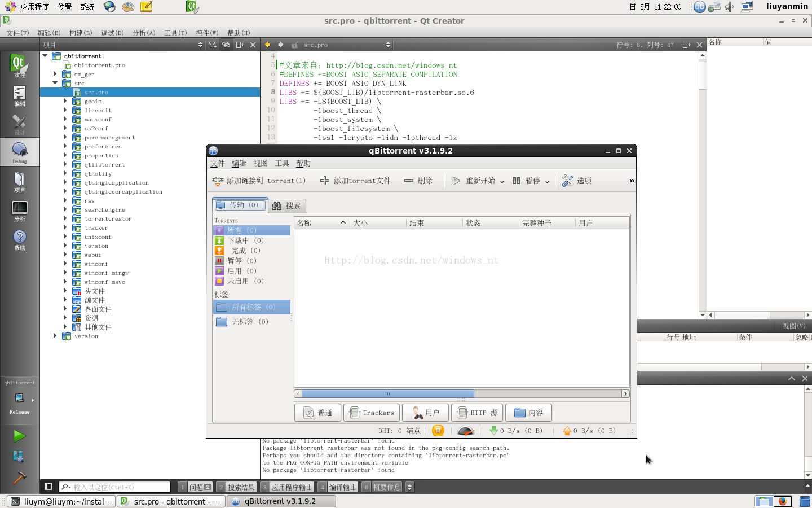812x508 pixels.
Task: Open the qbittorrent Release target selector
Action: 19,398
